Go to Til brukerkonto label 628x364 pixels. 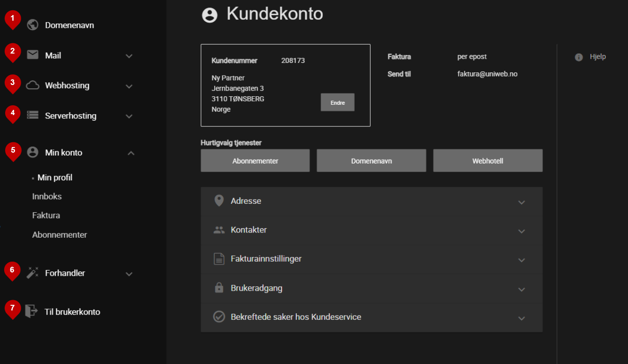pyautogui.click(x=72, y=312)
